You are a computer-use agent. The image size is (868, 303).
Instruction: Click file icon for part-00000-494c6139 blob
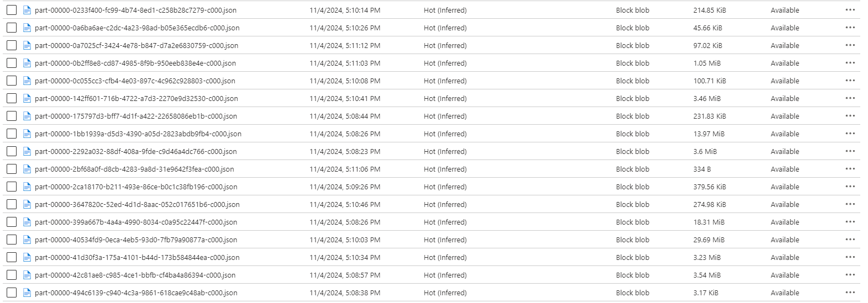pos(27,293)
